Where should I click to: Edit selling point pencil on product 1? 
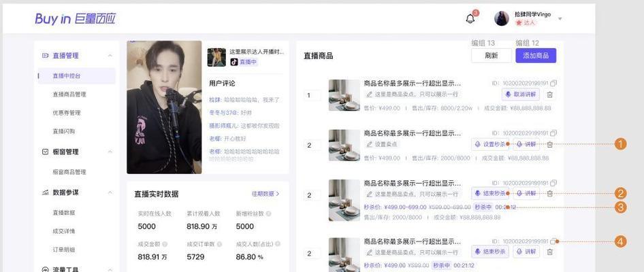pyautogui.click(x=369, y=95)
